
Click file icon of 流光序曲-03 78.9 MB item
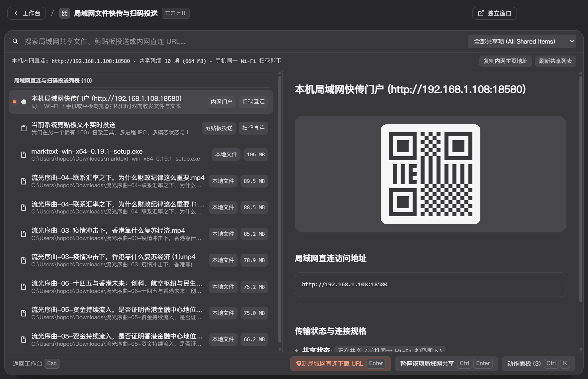[x=24, y=260]
